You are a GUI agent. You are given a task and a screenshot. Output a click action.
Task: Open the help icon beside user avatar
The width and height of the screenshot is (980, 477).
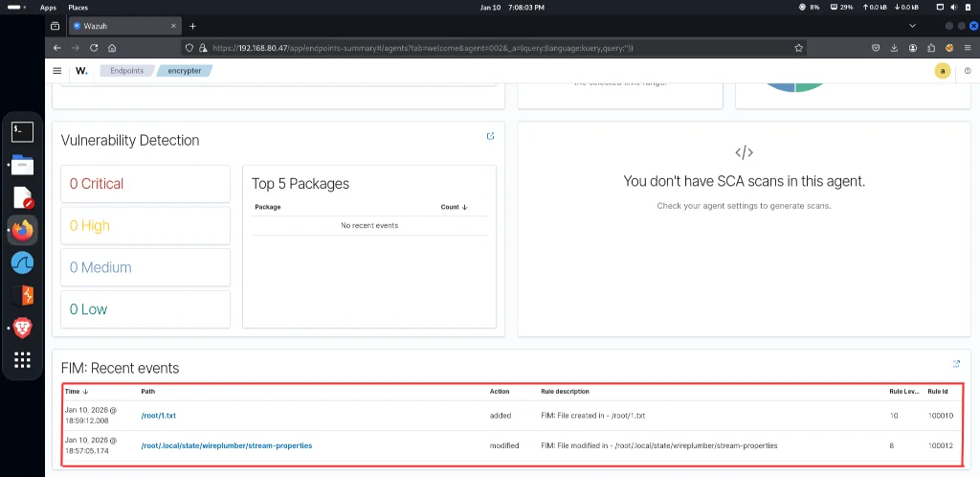click(x=969, y=71)
